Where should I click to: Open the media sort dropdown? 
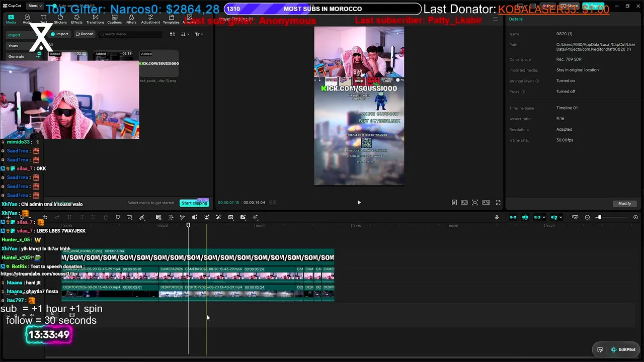pyautogui.click(x=185, y=34)
